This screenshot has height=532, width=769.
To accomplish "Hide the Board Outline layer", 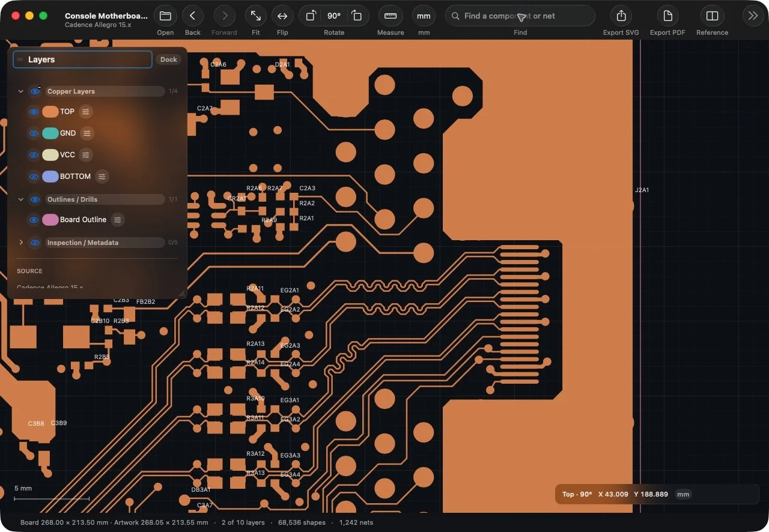I will pos(34,220).
